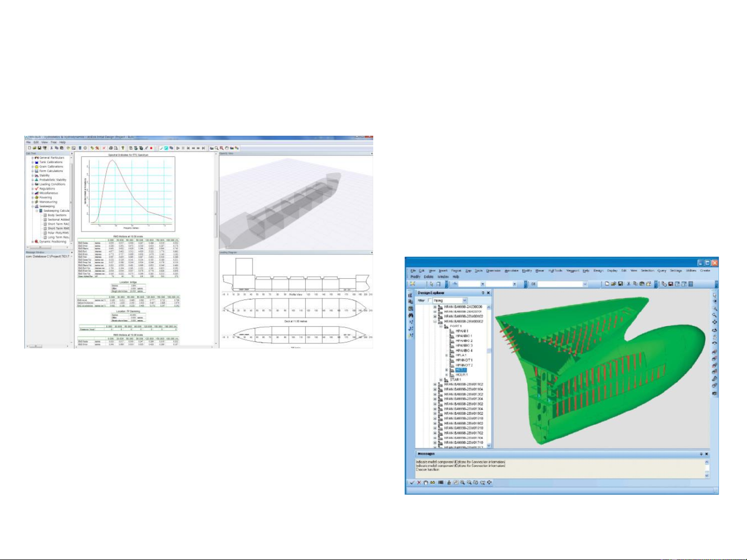747x560 pixels.
Task: Click the Open folder icon in 3D toolbar
Action: coord(613,284)
